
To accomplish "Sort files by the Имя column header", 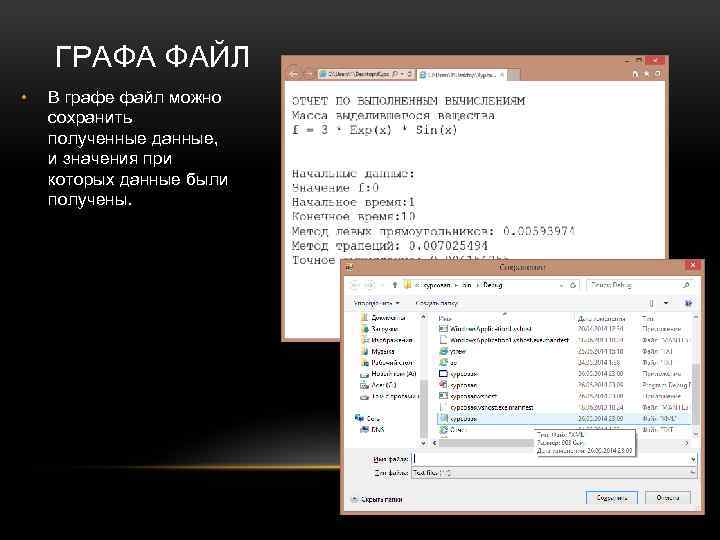I will coord(445,318).
